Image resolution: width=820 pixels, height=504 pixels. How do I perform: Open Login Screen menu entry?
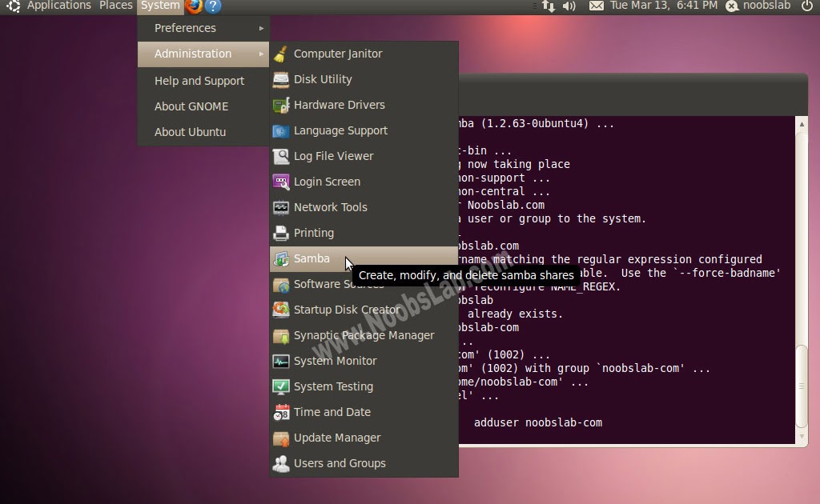[364, 182]
